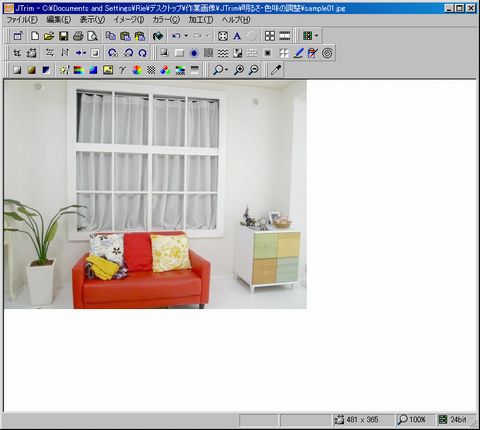Screen dimensions: 480x430
Task: Select the eyedropper color picker tool
Action: [x=276, y=70]
